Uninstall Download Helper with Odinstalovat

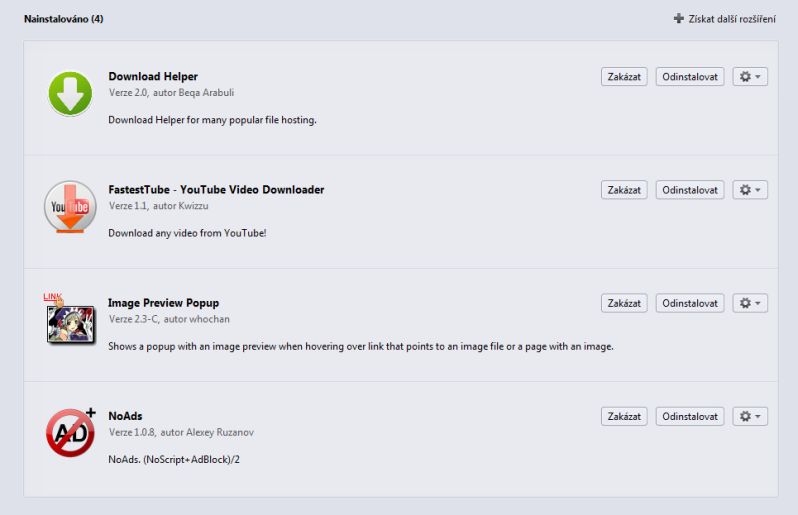pos(690,77)
